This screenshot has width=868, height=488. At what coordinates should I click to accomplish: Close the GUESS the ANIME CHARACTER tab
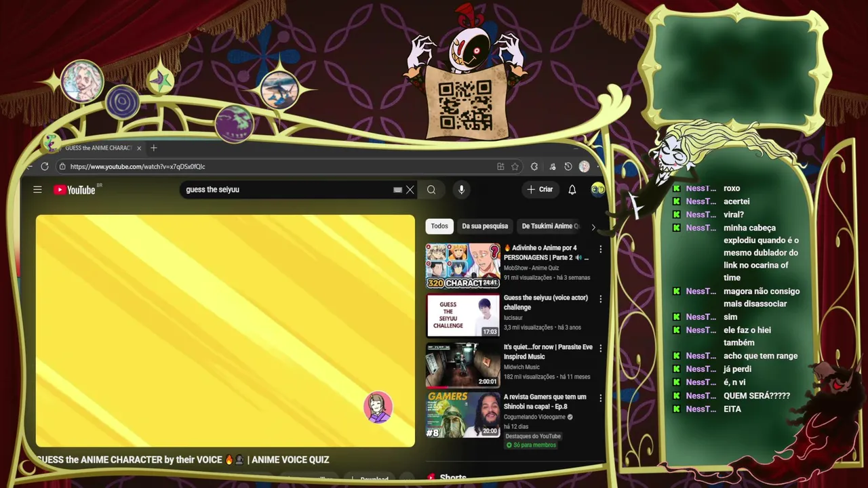coord(139,148)
